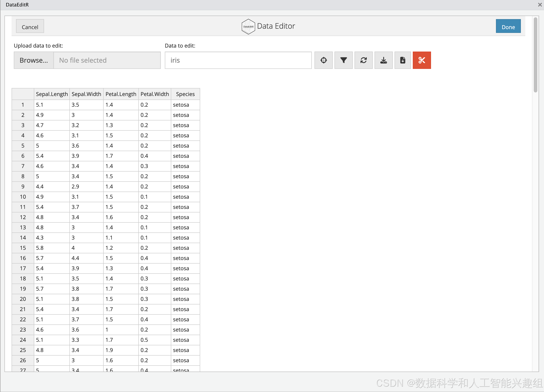The height and width of the screenshot is (392, 544).
Task: Click the vertical scrollbar on right
Action: pos(535,55)
